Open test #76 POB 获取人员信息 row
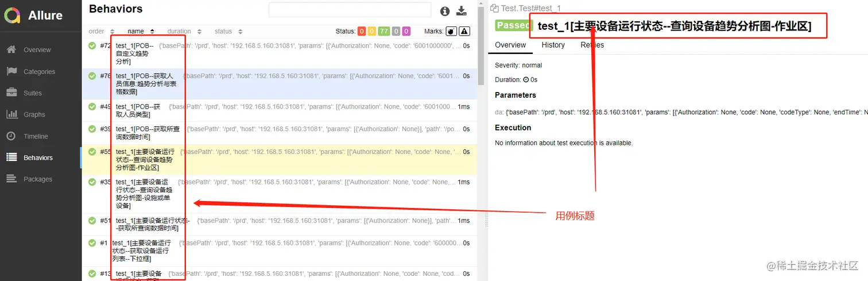This screenshot has height=281, width=868. (279, 83)
